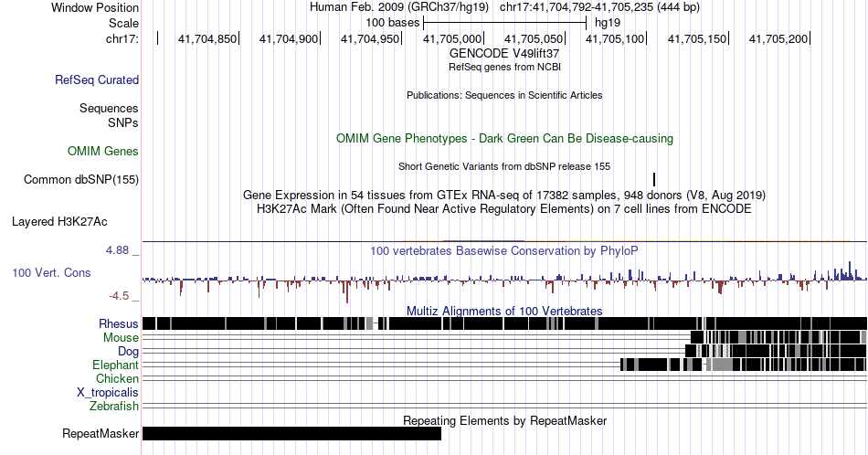868x455 pixels.
Task: Click the 100 Vert. Cons track label
Action: pyautogui.click(x=51, y=272)
